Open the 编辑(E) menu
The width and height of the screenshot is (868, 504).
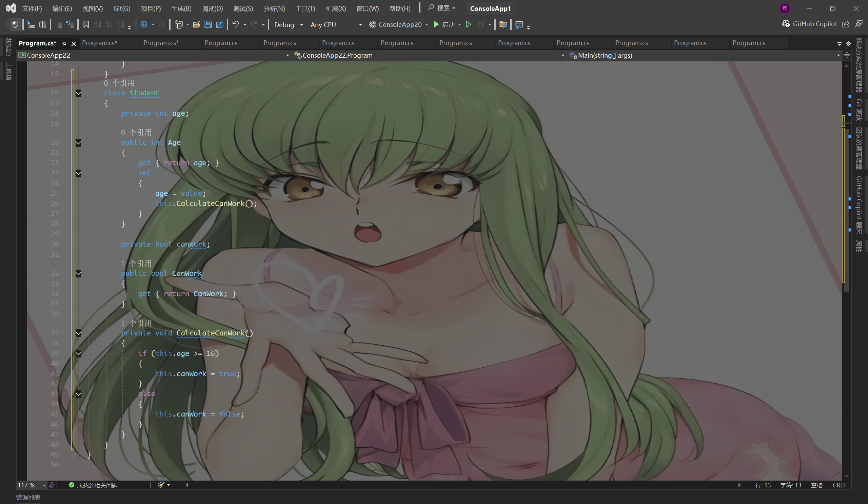pyautogui.click(x=62, y=8)
